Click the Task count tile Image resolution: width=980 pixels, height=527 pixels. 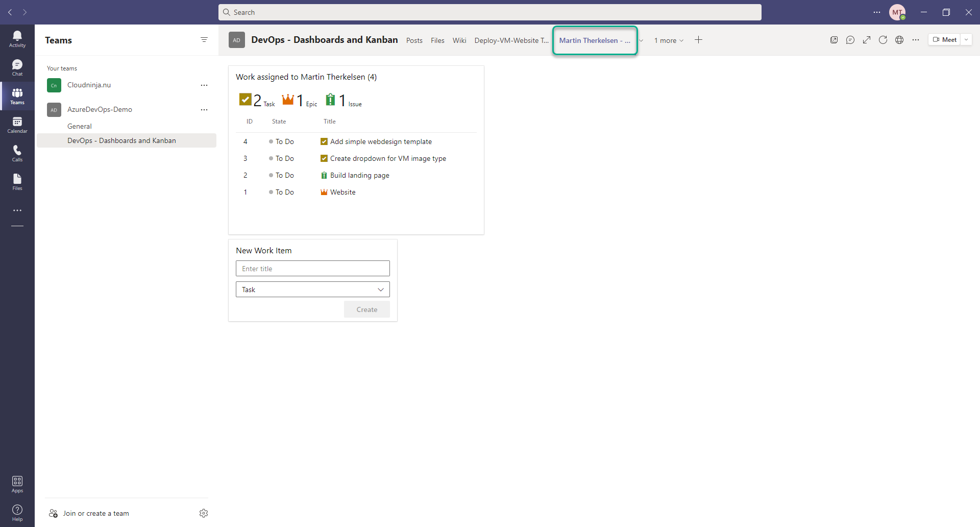tap(257, 100)
